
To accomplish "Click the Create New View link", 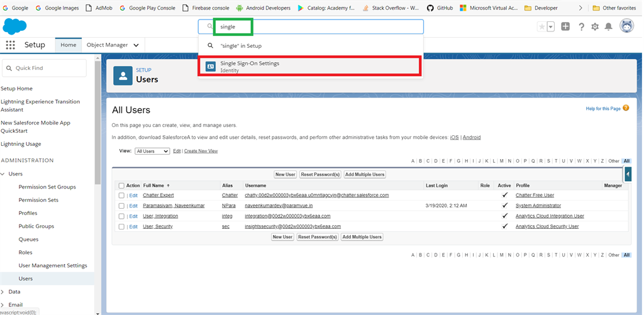I will (201, 151).
